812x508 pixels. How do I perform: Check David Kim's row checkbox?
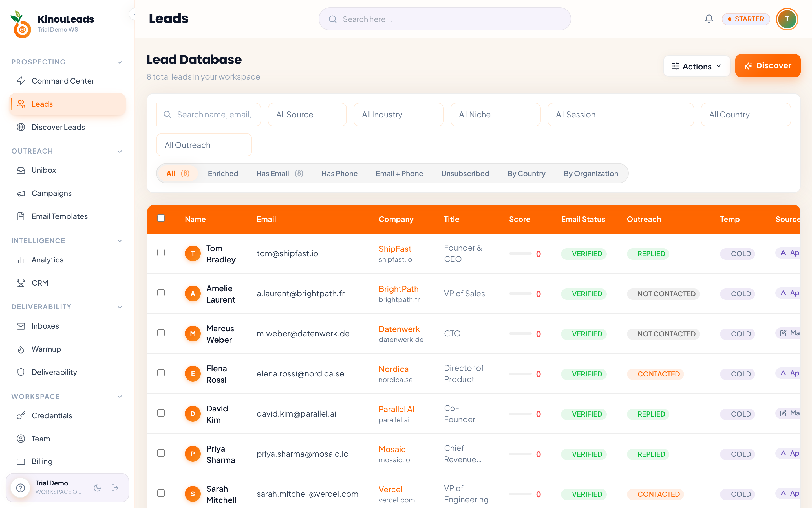pyautogui.click(x=161, y=413)
